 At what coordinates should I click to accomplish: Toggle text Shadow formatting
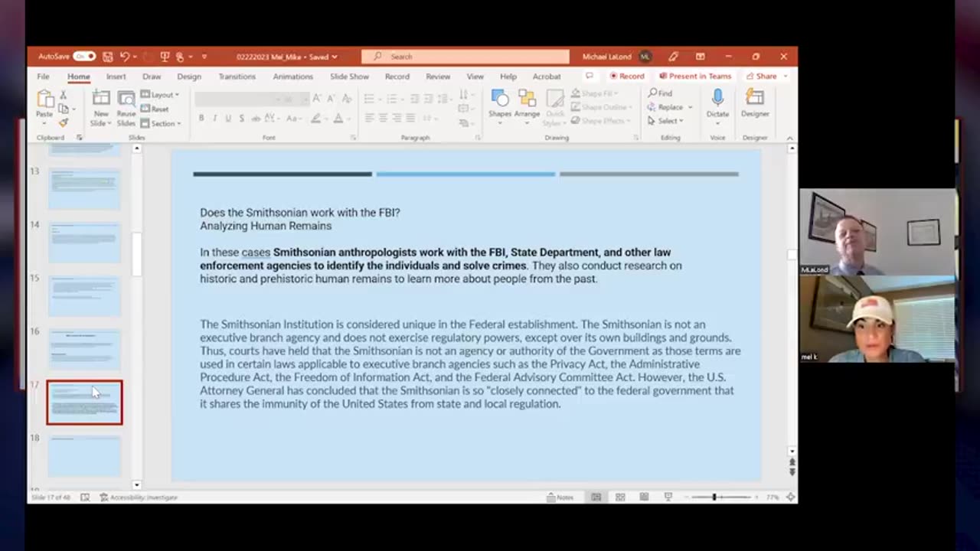242,119
